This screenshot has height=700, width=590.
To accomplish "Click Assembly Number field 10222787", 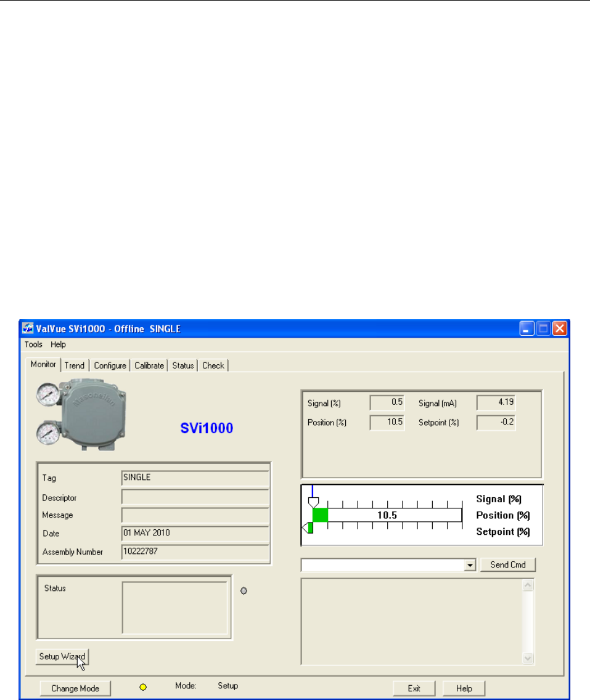I will (x=195, y=551).
